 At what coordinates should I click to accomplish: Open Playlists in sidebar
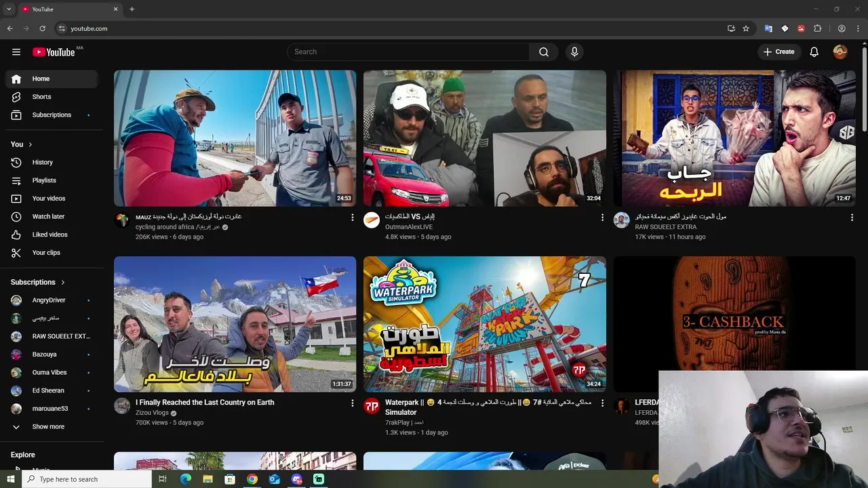point(52,180)
